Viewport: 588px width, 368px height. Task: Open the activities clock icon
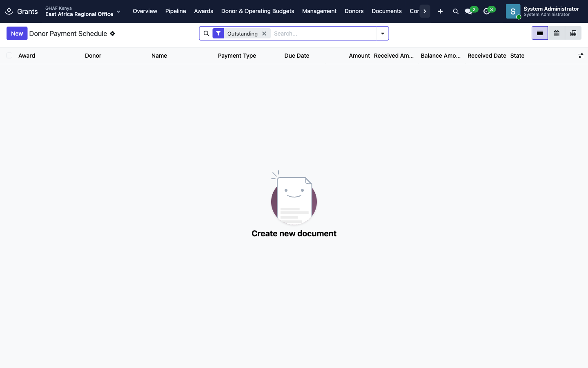(x=486, y=11)
